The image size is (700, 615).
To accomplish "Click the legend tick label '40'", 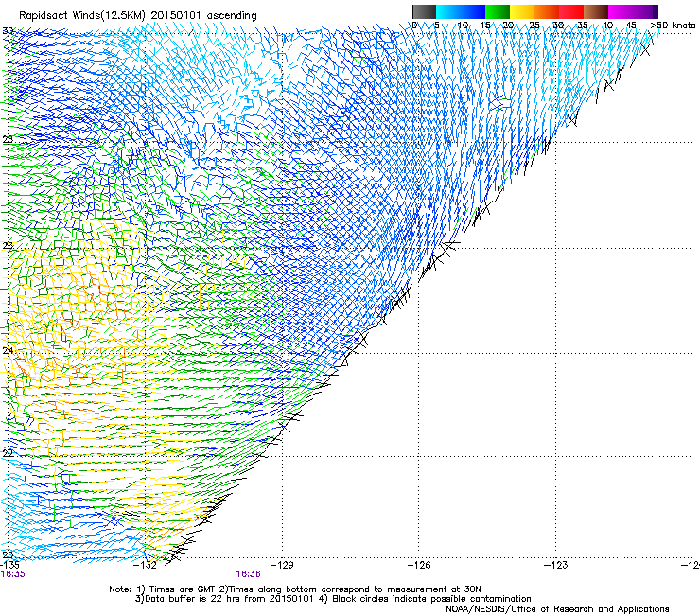I will click(607, 26).
